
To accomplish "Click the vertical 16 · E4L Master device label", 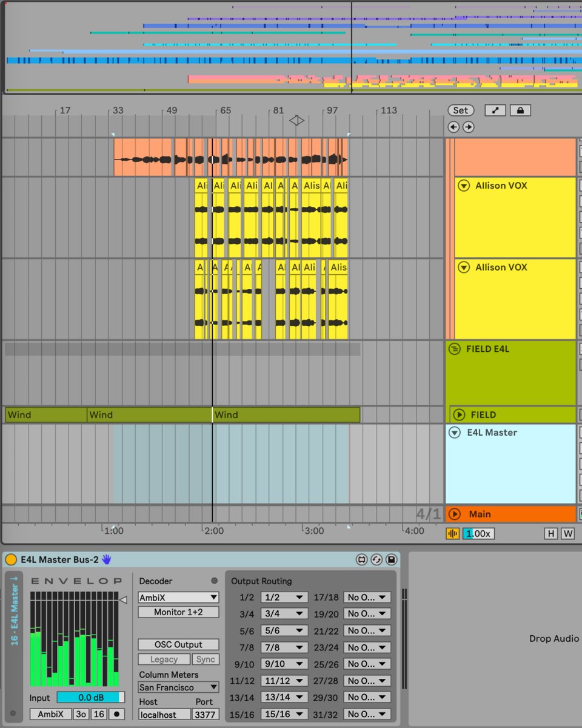I will pyautogui.click(x=15, y=611).
